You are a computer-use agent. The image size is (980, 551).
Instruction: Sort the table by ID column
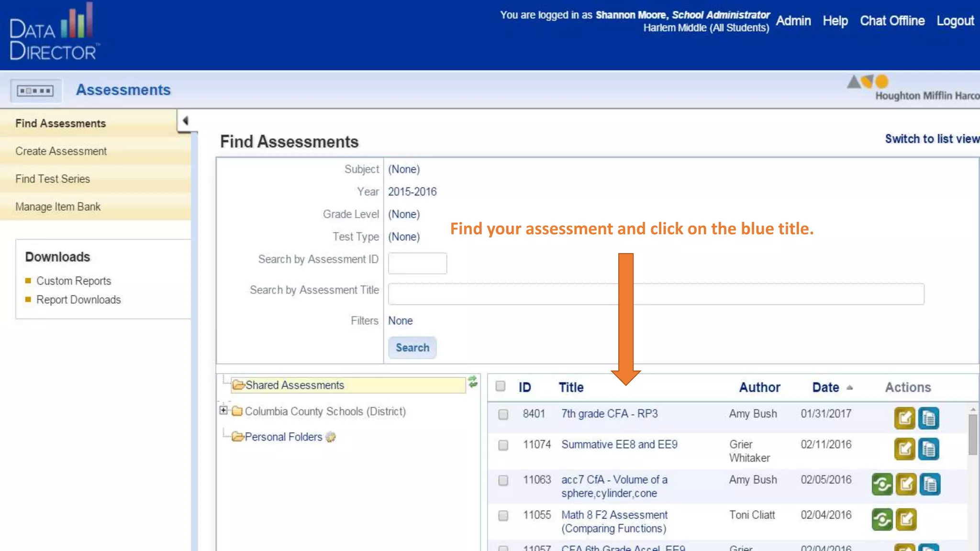point(524,387)
